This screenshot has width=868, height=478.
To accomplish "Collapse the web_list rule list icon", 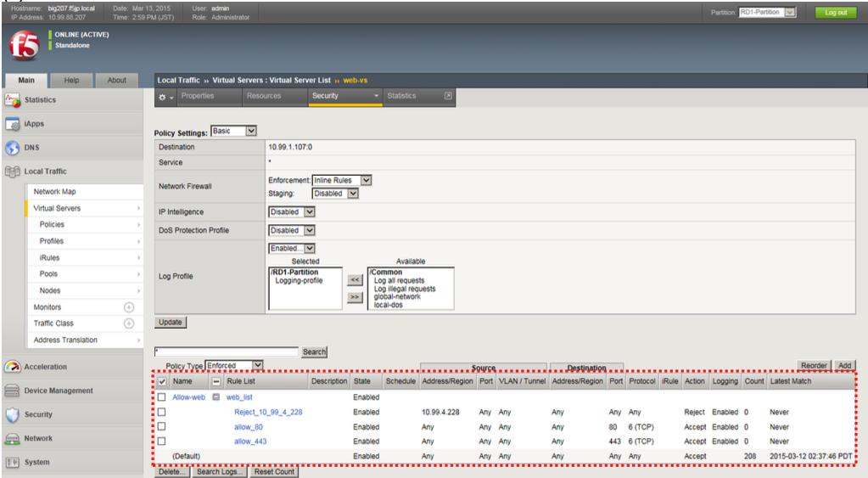I will click(x=216, y=397).
